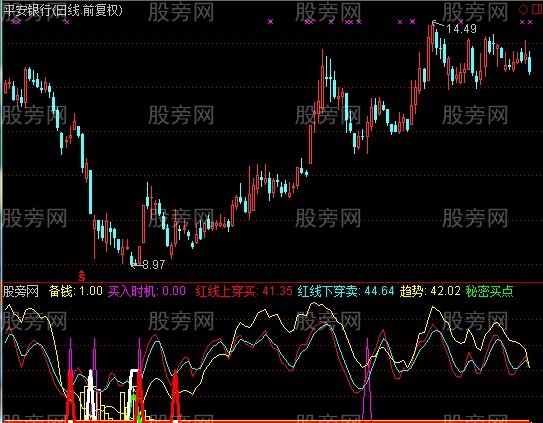Click the 买入时机: 0.00 indicator label
This screenshot has height=423, width=543.
(x=147, y=291)
